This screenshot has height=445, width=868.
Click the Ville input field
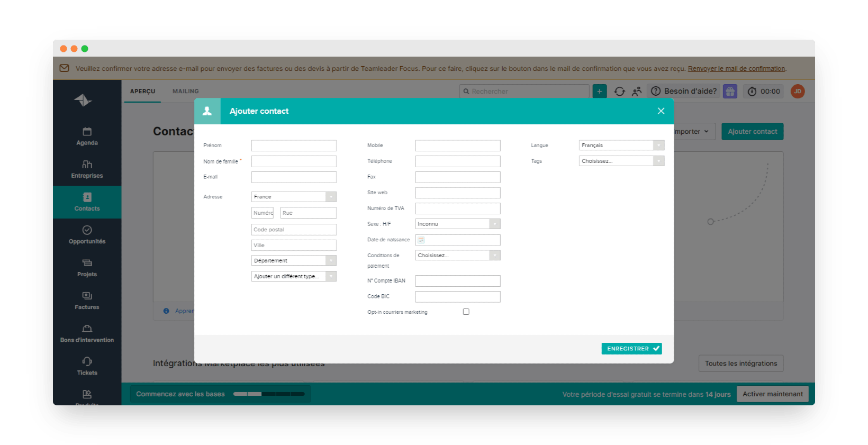coord(294,246)
